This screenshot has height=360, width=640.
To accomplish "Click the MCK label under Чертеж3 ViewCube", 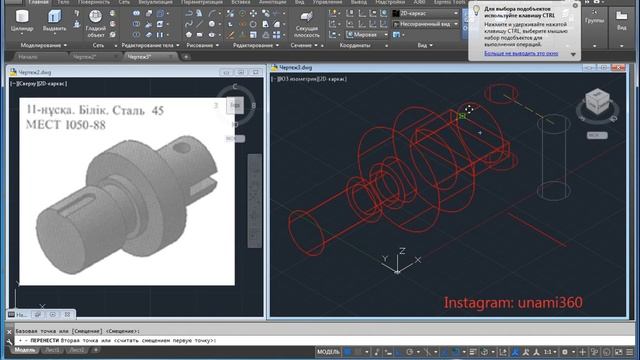I will (597, 135).
